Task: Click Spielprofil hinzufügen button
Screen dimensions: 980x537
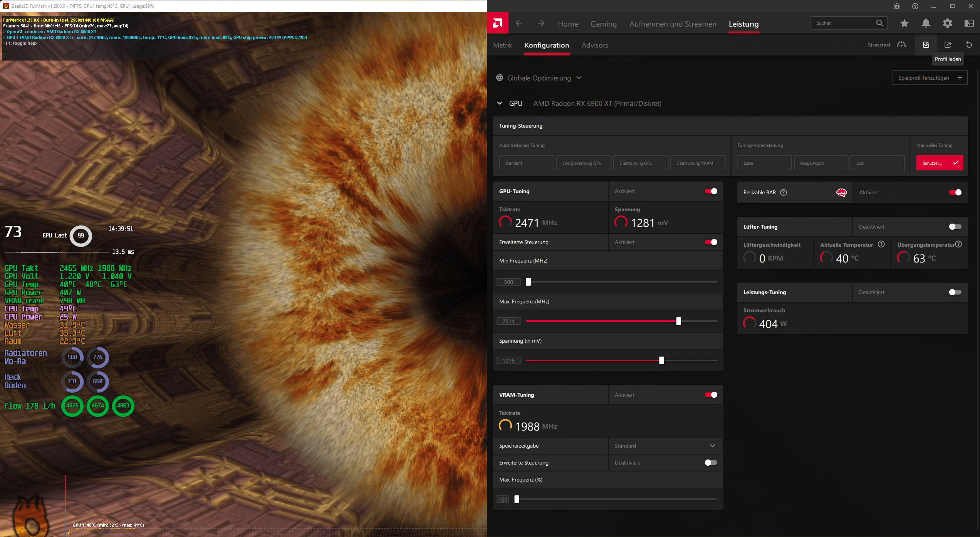Action: [x=930, y=77]
